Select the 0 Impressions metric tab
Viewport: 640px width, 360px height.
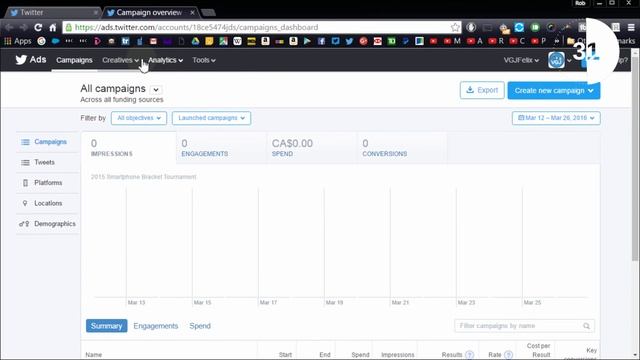129,148
